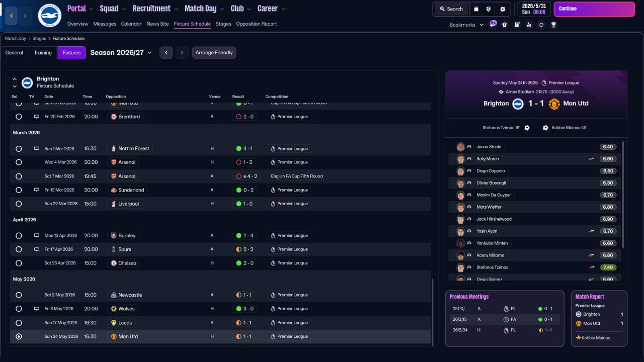644x362 pixels.
Task: Click the Search button
Action: (451, 9)
